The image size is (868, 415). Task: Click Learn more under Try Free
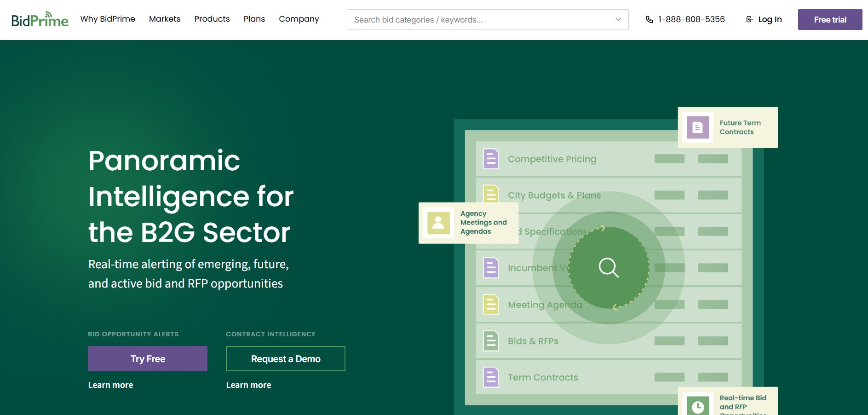(x=111, y=385)
